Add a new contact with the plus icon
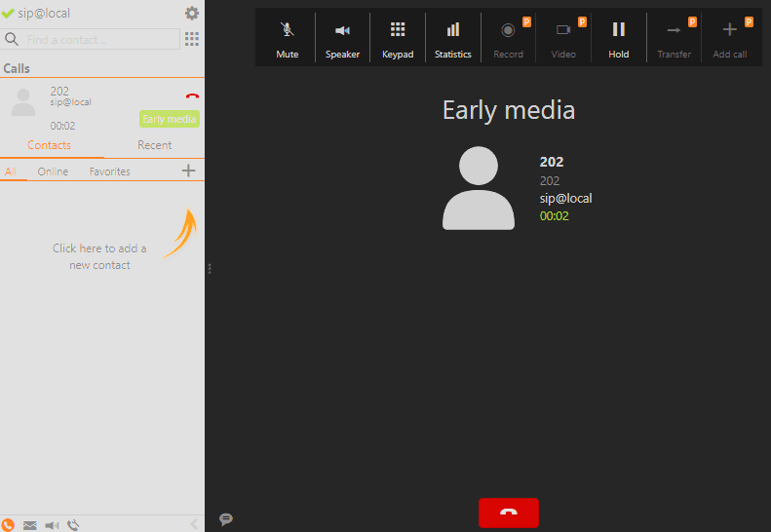This screenshot has height=532, width=771. [189, 171]
